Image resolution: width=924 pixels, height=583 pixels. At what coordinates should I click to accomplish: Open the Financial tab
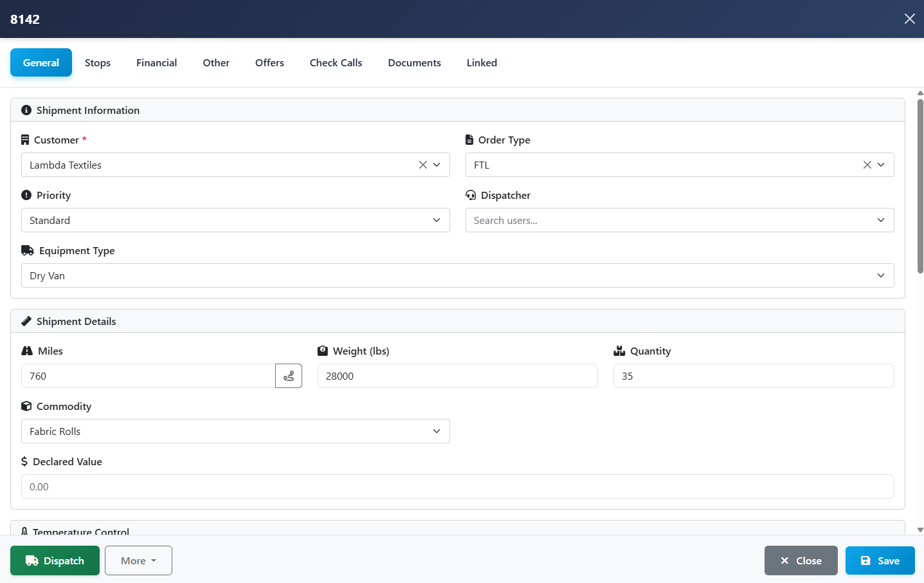coord(156,62)
